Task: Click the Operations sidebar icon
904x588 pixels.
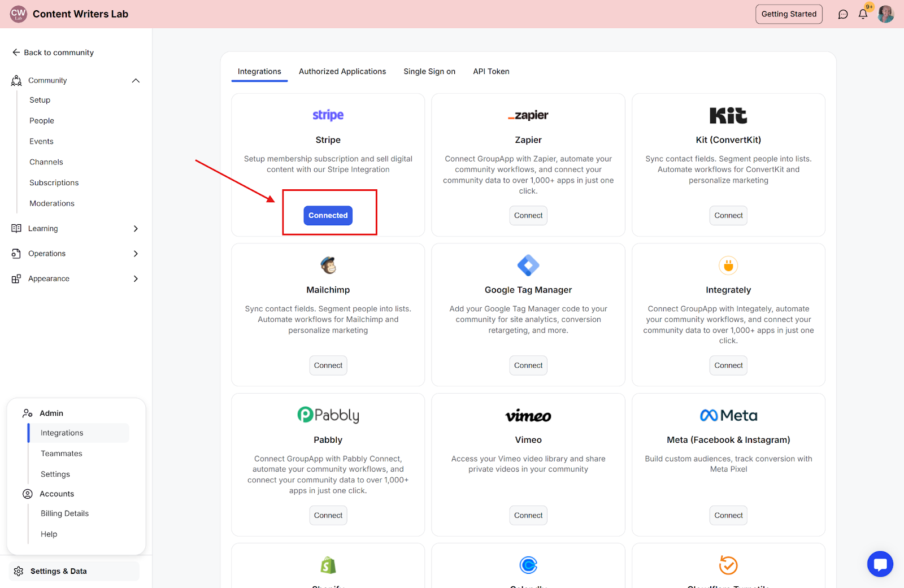Action: coord(16,254)
